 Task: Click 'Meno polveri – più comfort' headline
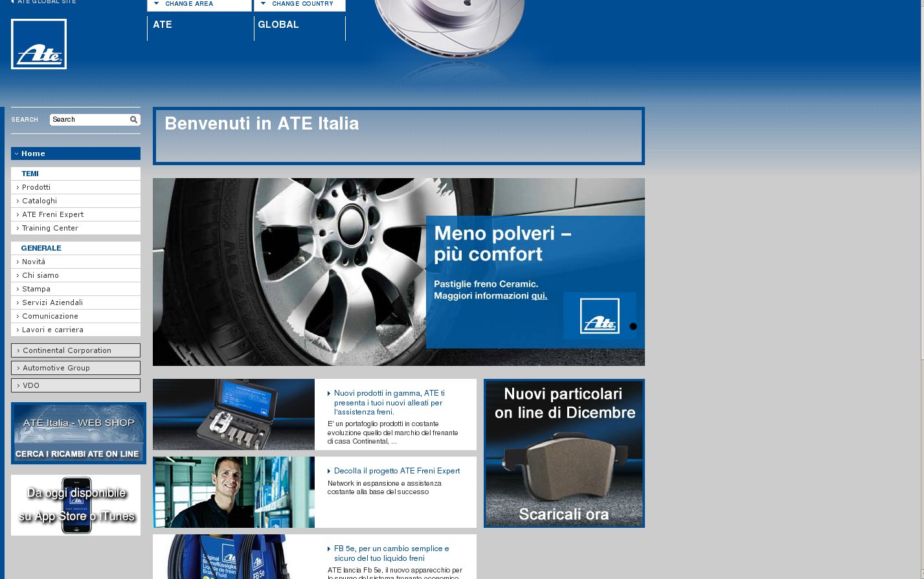(x=502, y=244)
